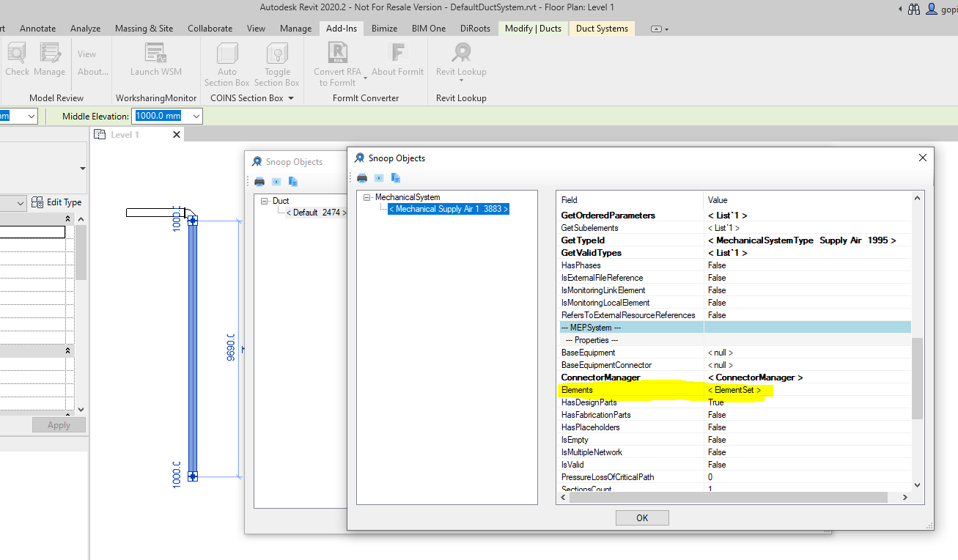Click the preview eye icon in Snoop Objects
The height and width of the screenshot is (560, 958).
point(378,177)
